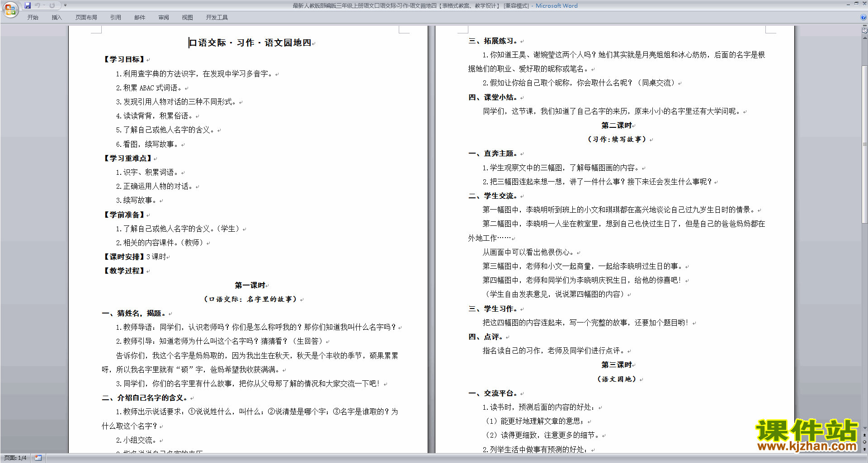This screenshot has width=868, height=463.
Task: Place cursor in title 口语交际·习作·语文园地四
Action: (250, 43)
